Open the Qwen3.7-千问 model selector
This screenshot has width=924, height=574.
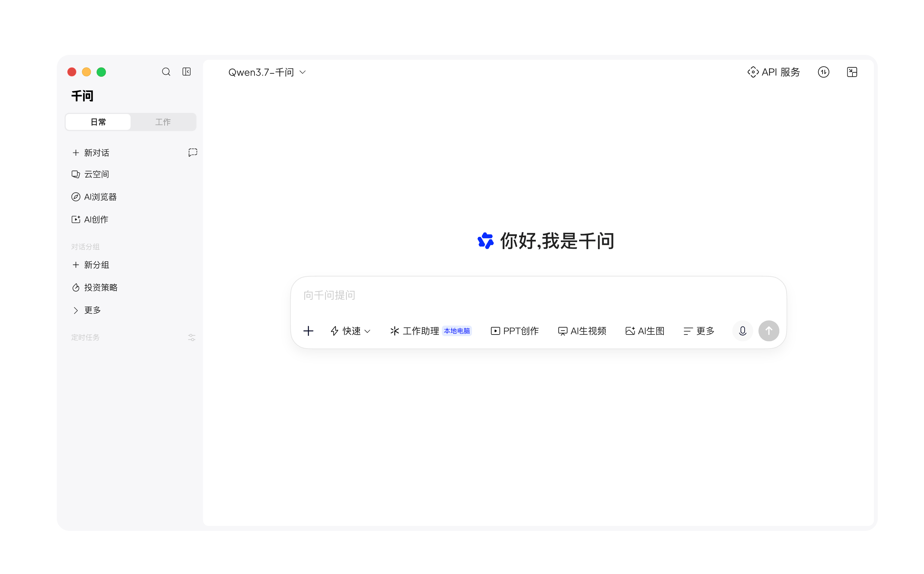(x=267, y=72)
